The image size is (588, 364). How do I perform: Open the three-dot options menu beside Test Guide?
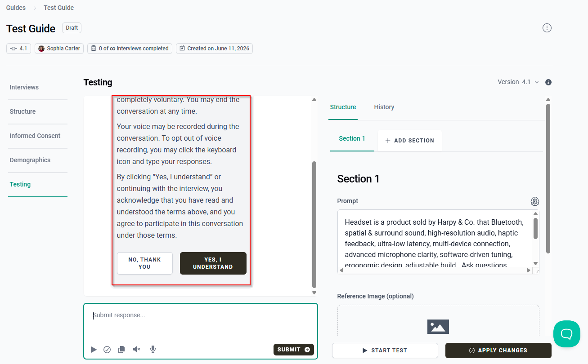point(547,28)
